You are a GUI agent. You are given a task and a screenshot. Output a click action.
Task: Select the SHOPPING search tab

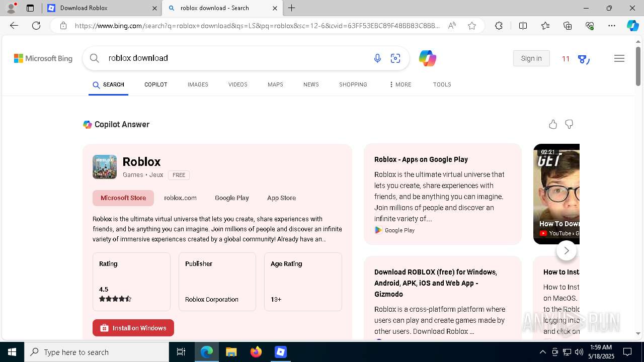tap(353, 84)
